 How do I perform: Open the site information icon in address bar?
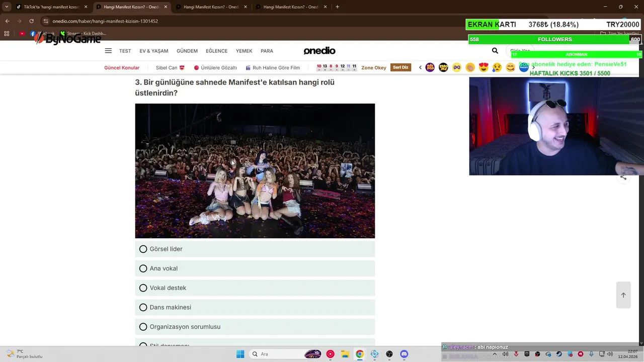click(x=46, y=21)
